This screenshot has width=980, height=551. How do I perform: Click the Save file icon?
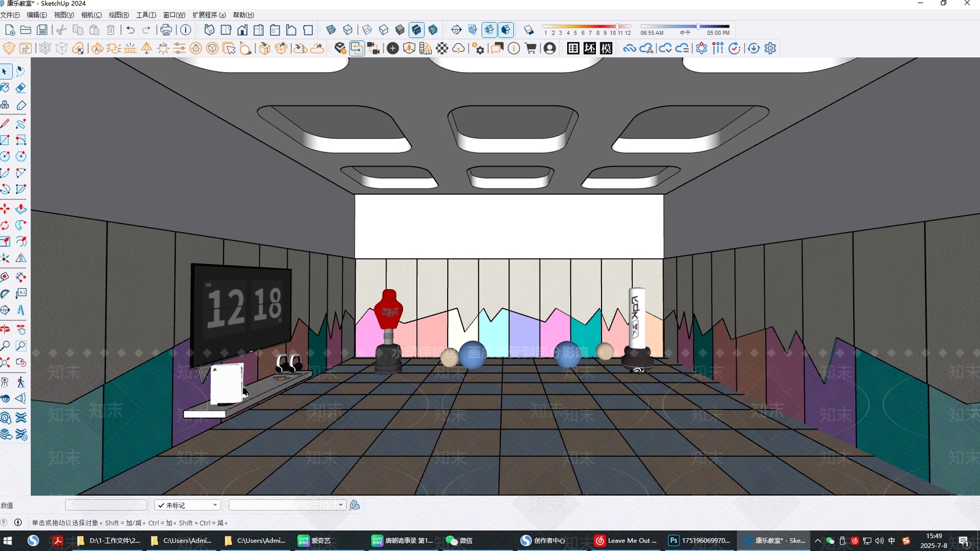point(42,30)
